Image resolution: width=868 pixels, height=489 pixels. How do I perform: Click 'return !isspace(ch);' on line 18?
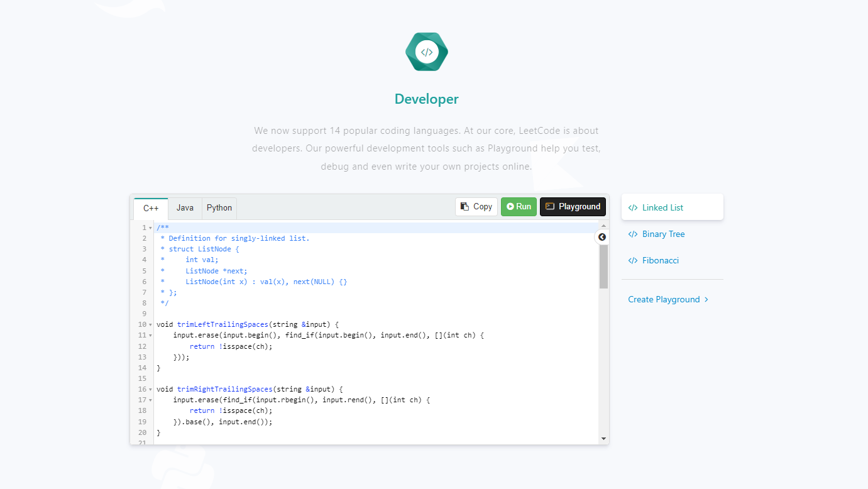coord(231,411)
